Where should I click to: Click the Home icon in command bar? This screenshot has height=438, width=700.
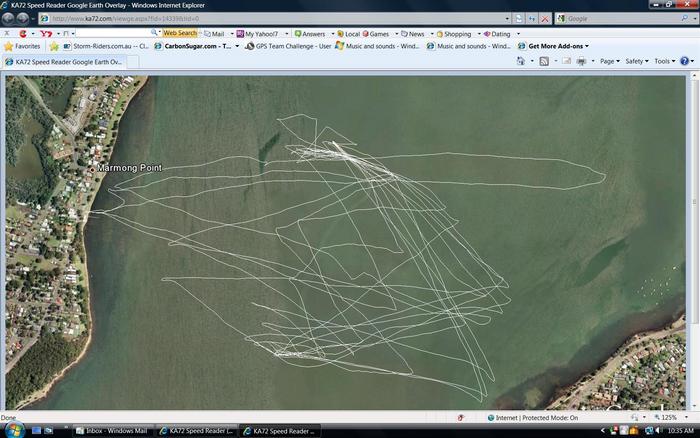[521, 61]
